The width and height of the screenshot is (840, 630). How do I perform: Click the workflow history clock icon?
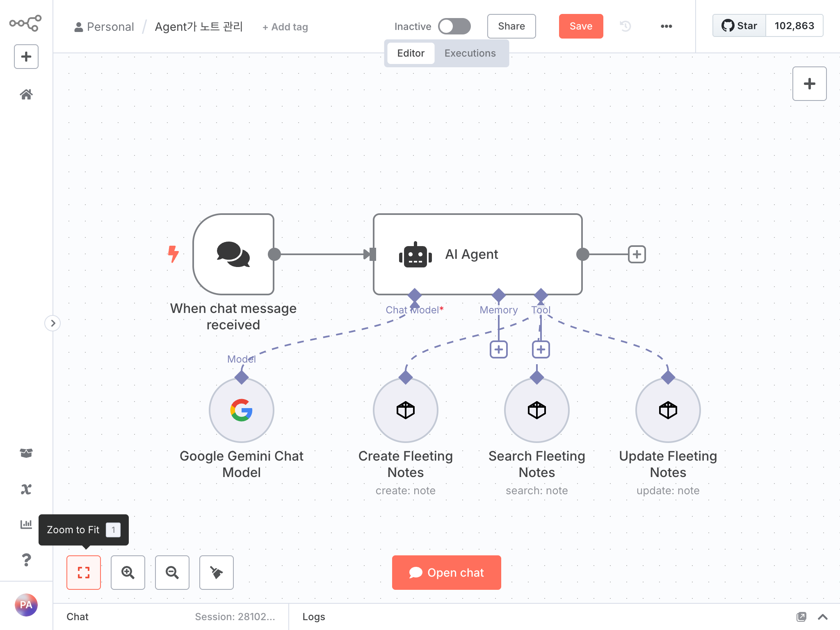tap(625, 26)
